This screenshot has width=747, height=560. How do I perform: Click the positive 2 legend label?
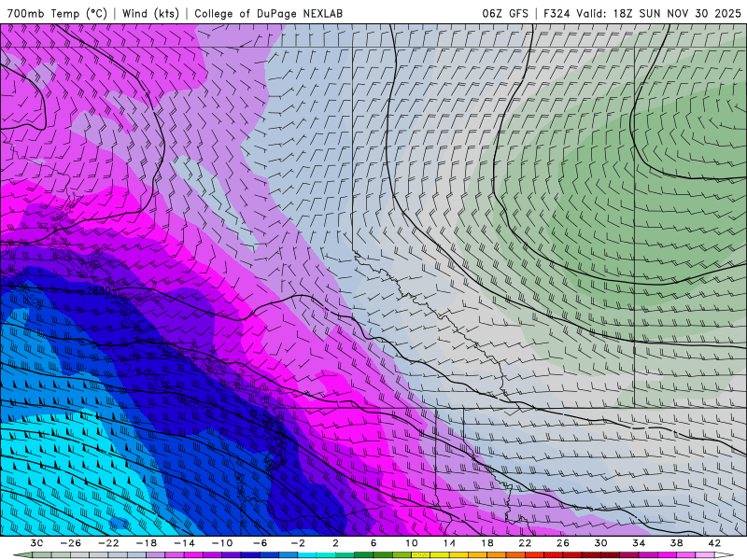[335, 543]
